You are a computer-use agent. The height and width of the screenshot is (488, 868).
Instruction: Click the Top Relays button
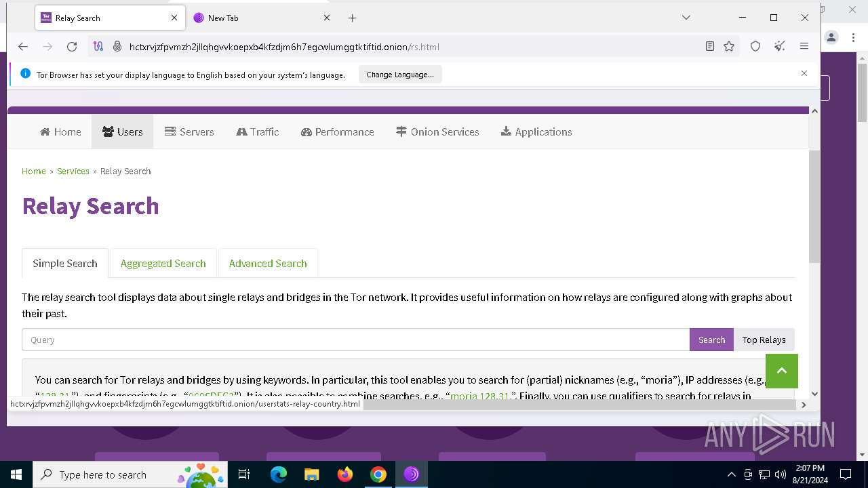(x=764, y=340)
